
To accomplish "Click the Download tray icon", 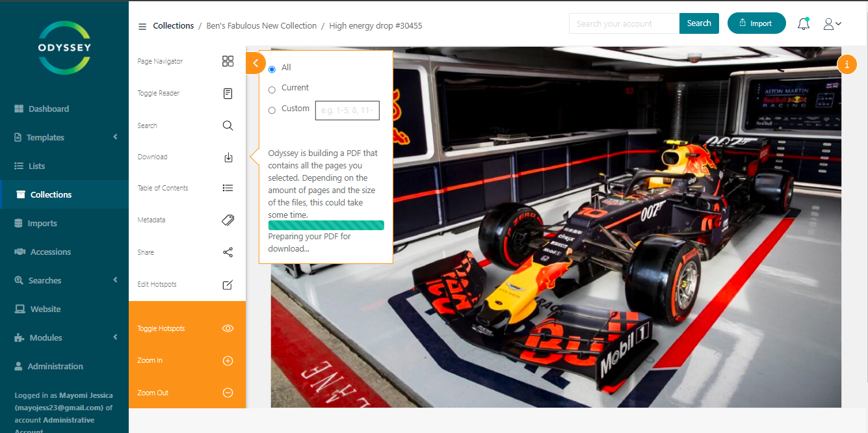I will coord(228,157).
